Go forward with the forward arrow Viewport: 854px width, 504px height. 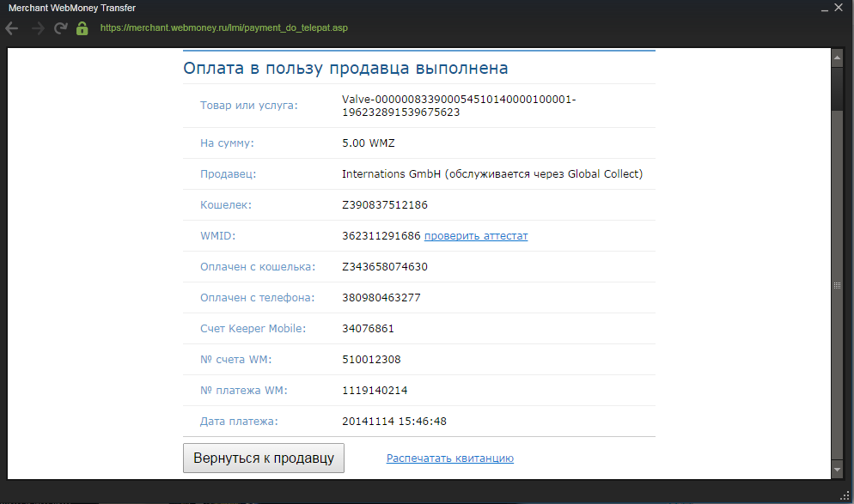coord(38,28)
